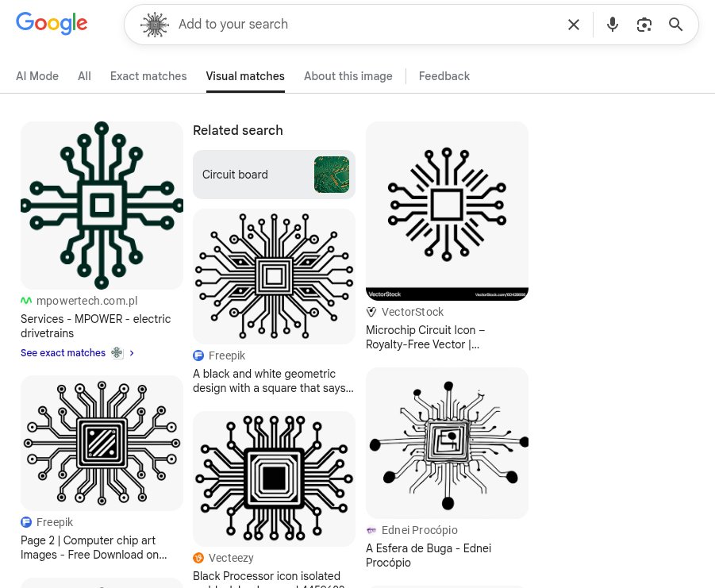Click the Vecteezy source name text

[x=231, y=558]
